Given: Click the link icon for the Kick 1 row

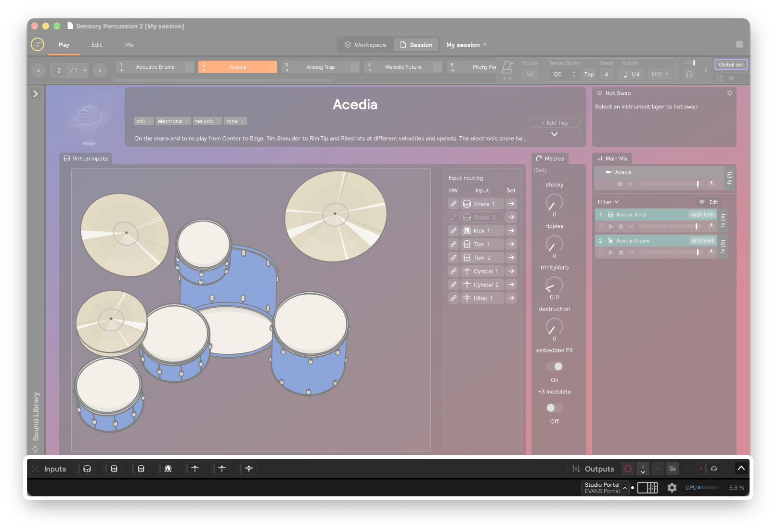Looking at the screenshot, I should click(x=453, y=231).
